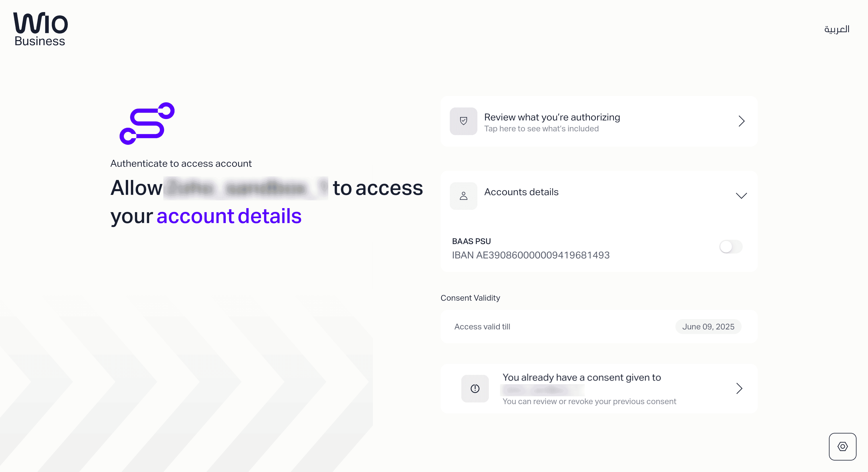Enable the IBAN AE390860000009419681493 toggle
The width and height of the screenshot is (868, 472).
(730, 247)
